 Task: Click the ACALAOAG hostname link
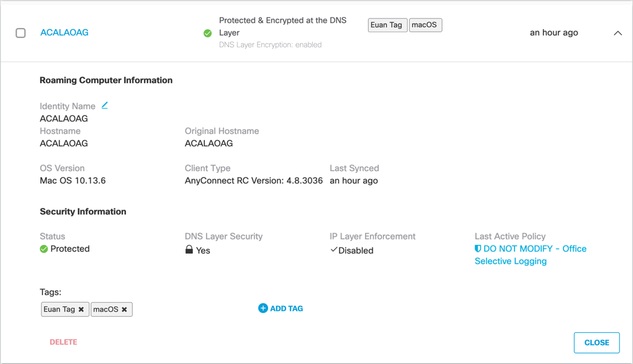point(64,32)
